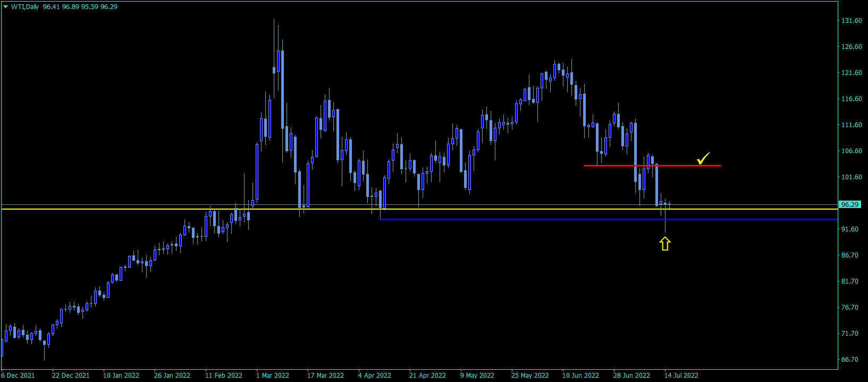Click the 6 Dec 2021 date label
The width and height of the screenshot is (868, 382).
pyautogui.click(x=18, y=376)
